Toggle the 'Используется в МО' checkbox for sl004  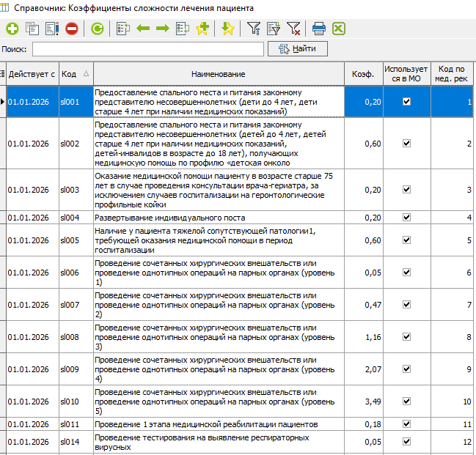coord(406,218)
